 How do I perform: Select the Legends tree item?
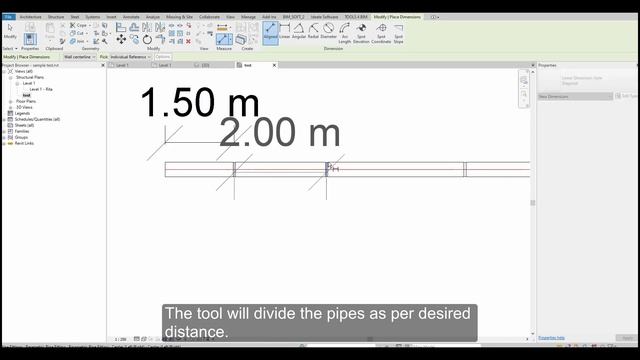[x=22, y=113]
